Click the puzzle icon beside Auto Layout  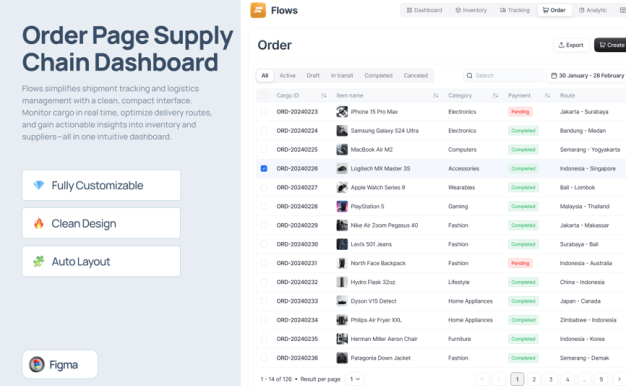click(39, 261)
